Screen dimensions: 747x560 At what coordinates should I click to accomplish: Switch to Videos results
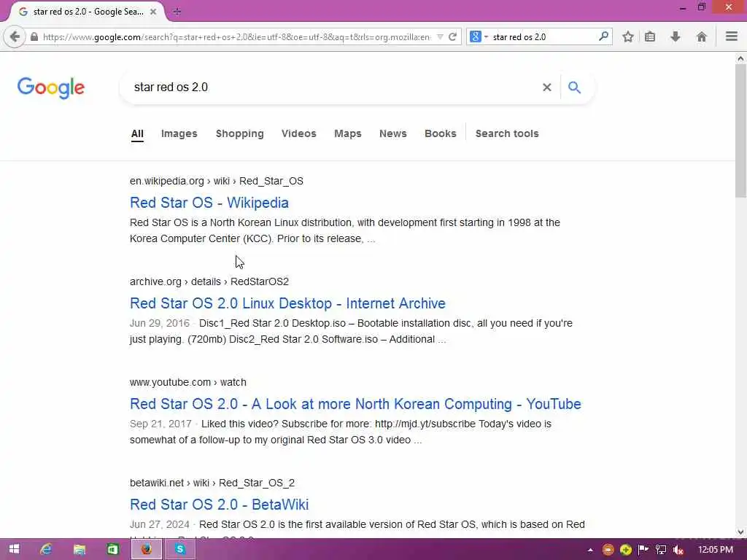298,134
